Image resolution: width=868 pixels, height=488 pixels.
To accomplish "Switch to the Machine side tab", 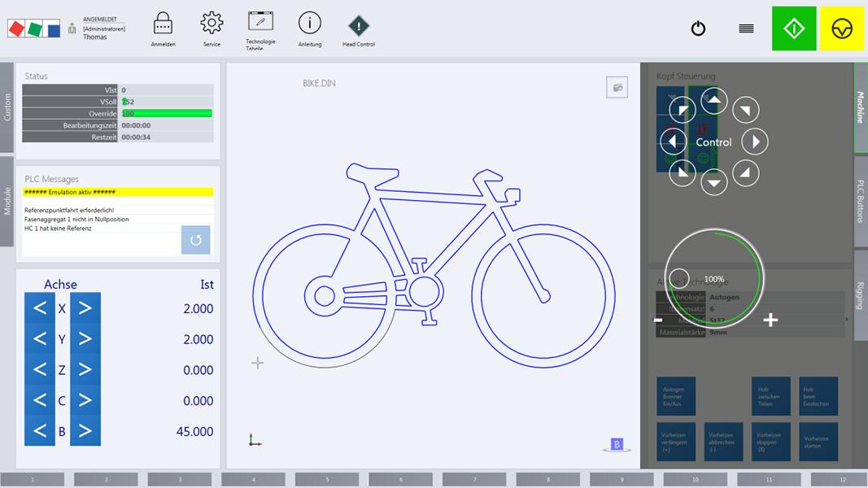I will click(860, 107).
